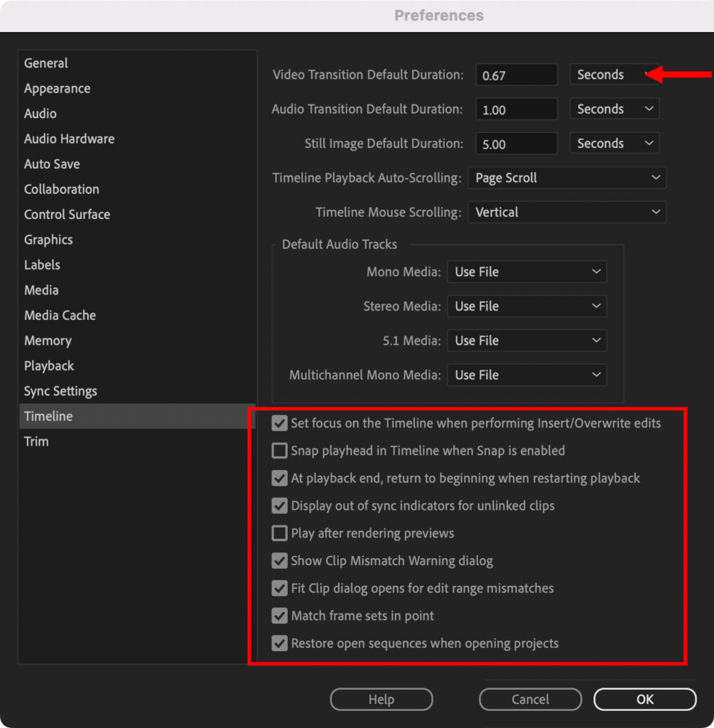
Task: Click the Video Transition duration value field
Action: 516,74
